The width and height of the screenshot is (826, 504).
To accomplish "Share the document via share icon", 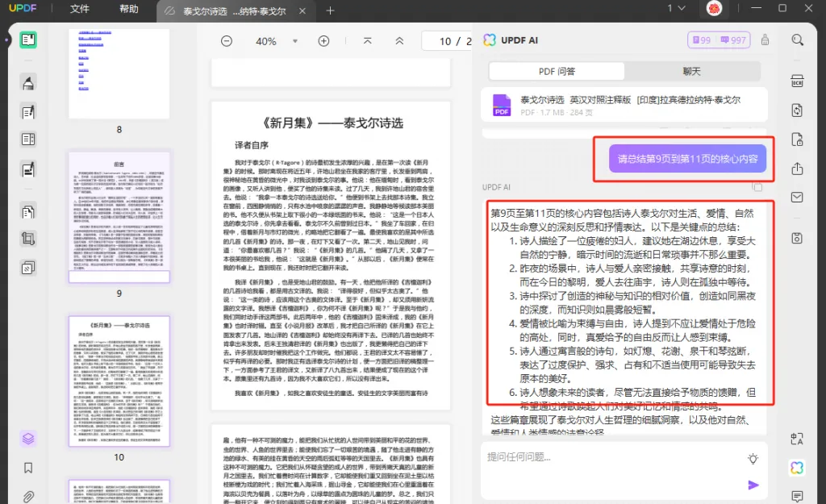I will coord(797,169).
